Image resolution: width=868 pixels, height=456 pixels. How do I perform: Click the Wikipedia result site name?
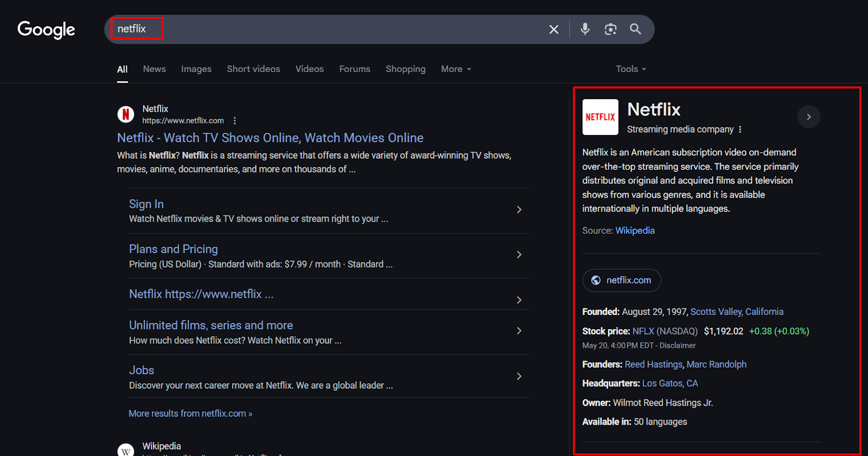[162, 446]
